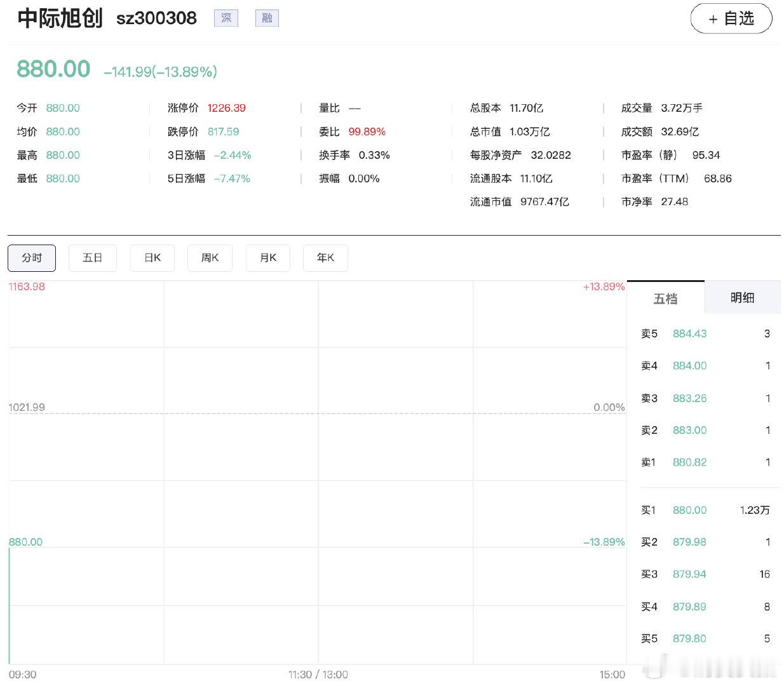Click the chart +13.89% axis label

coord(604,286)
